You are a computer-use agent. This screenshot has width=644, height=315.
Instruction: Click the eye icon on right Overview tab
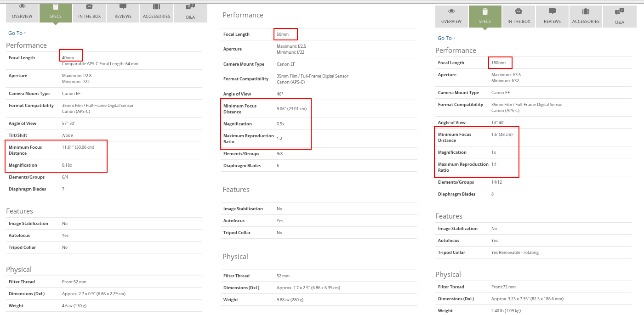pyautogui.click(x=451, y=11)
